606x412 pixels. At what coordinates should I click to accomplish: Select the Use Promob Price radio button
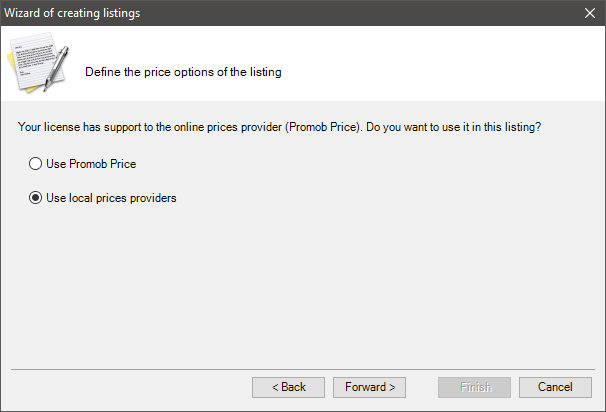tap(36, 163)
